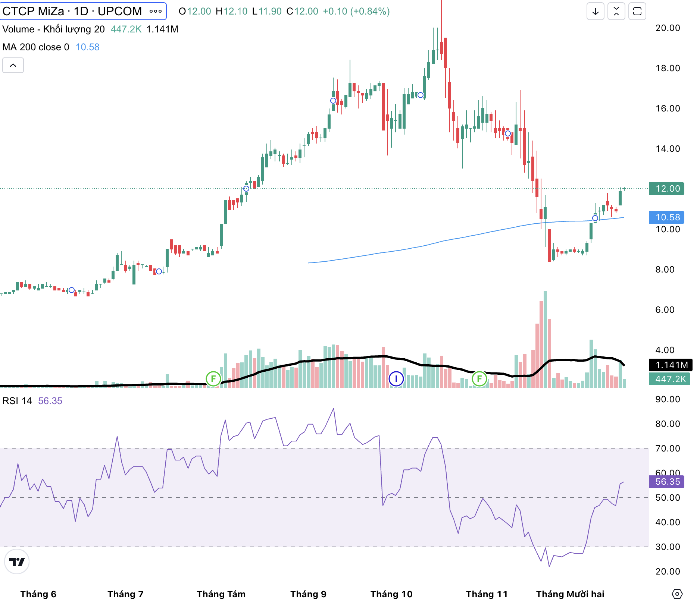Click the purple 56.35 RSI value label

click(x=668, y=482)
